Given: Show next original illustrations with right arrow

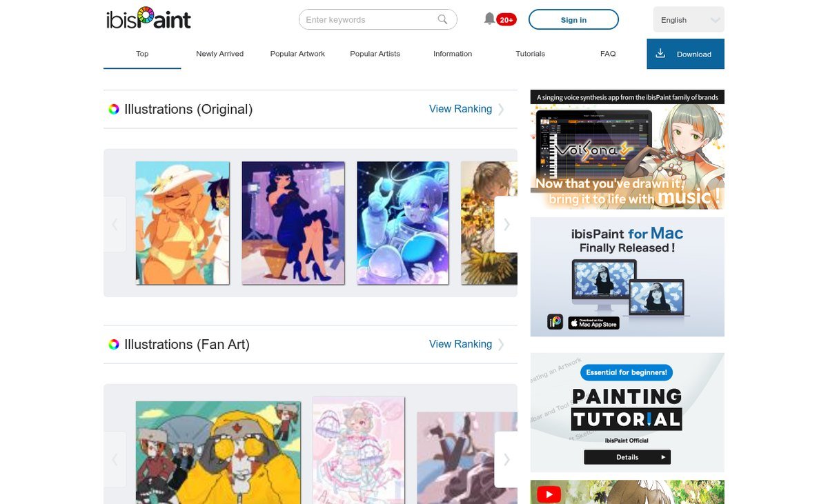Looking at the screenshot, I should [506, 224].
